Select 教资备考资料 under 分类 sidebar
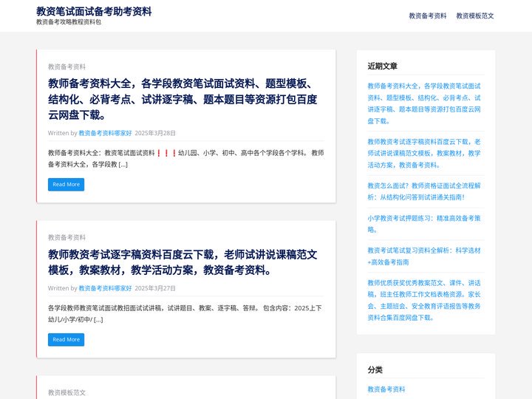 [x=386, y=389]
